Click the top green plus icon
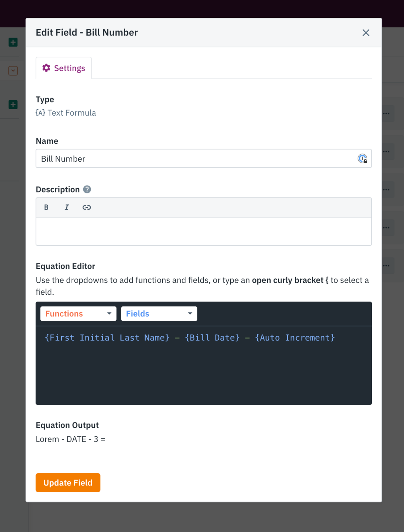 point(13,43)
